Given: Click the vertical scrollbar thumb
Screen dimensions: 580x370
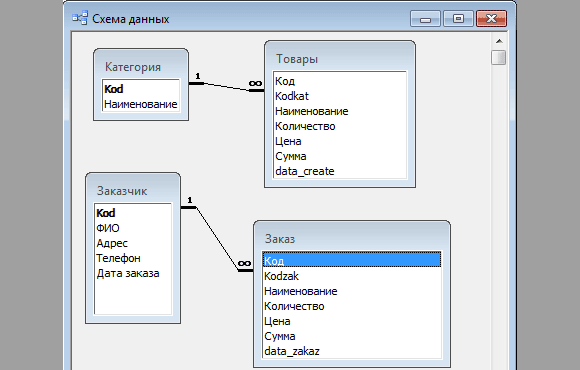Looking at the screenshot, I should (x=499, y=58).
